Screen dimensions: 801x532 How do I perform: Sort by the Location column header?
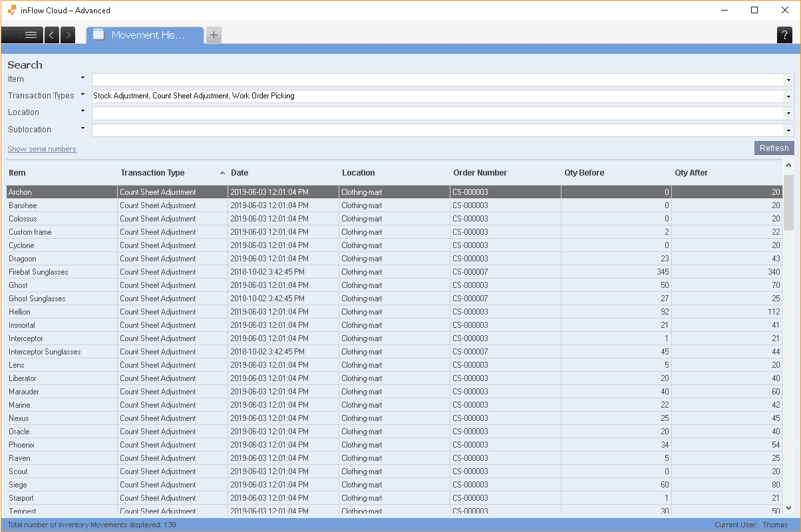pos(359,173)
